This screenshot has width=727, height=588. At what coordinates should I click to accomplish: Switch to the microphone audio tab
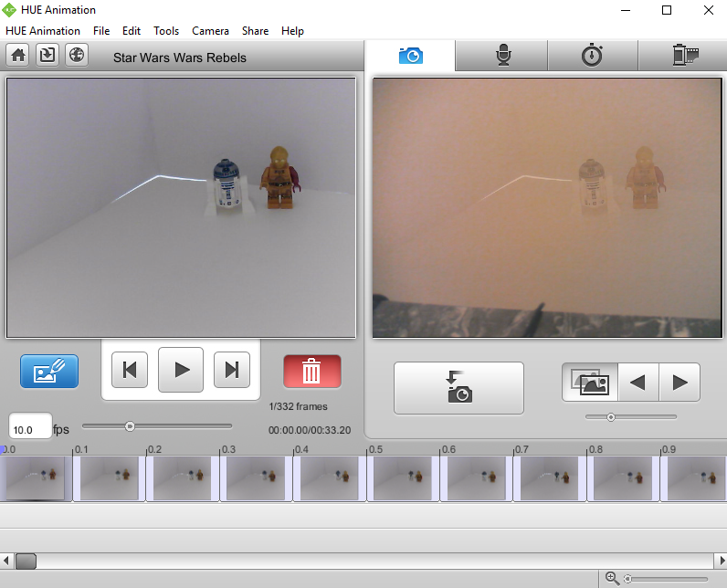pos(503,56)
